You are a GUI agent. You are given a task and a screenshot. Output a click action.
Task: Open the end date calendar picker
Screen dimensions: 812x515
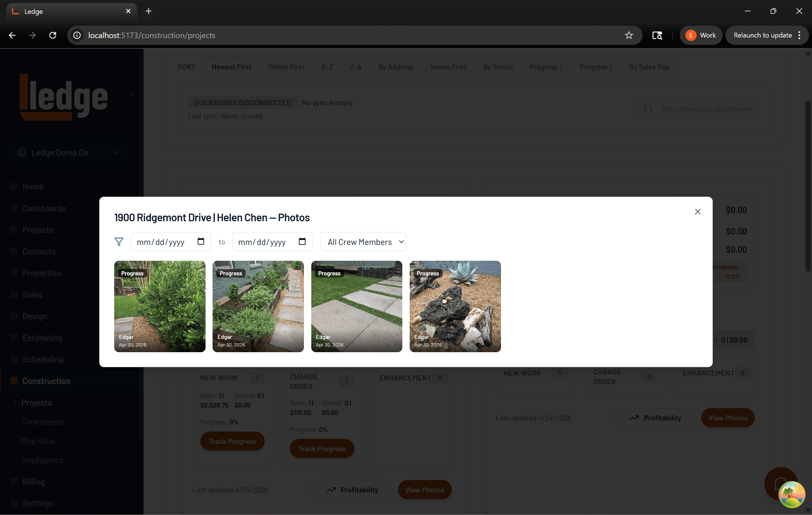point(302,241)
